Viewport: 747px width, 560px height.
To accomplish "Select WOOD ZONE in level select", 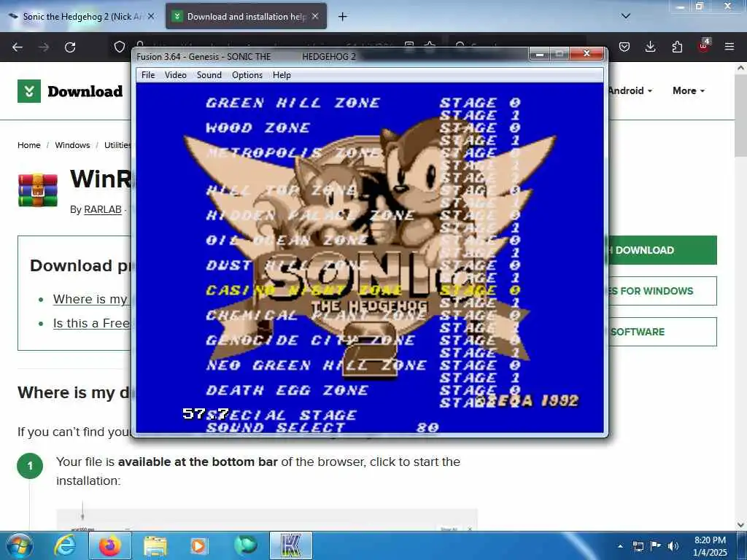I will 258,128.
